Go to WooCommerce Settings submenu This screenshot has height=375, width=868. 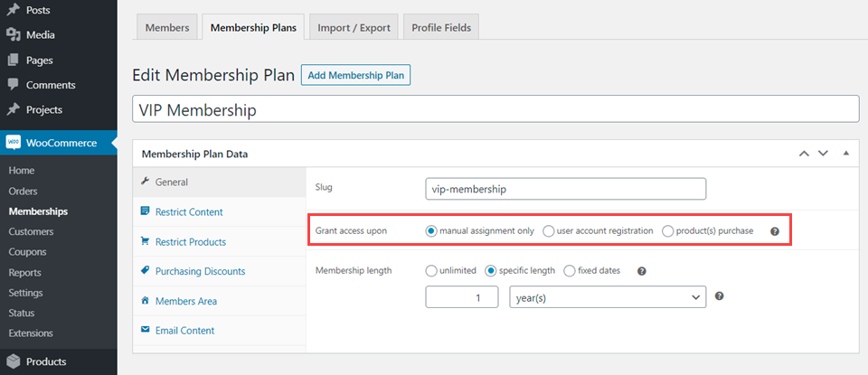pos(26,293)
